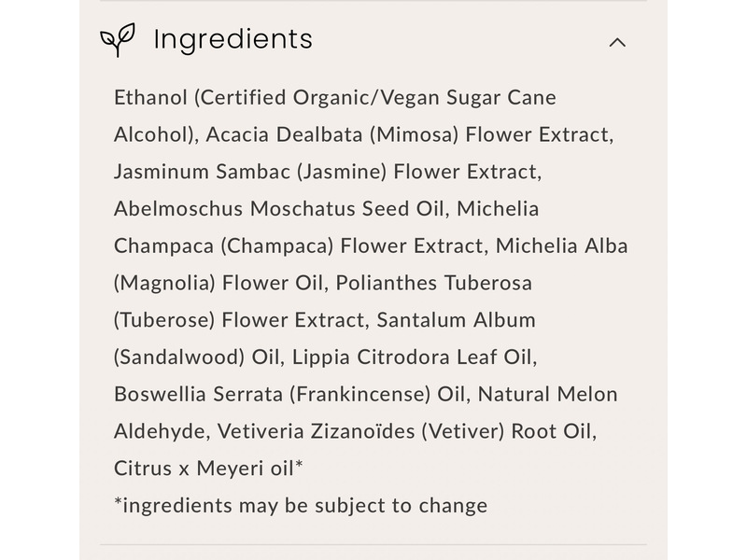Screen dimensions: 747x560
Task: Click the Natural Melon ingredient text
Action: (x=548, y=395)
